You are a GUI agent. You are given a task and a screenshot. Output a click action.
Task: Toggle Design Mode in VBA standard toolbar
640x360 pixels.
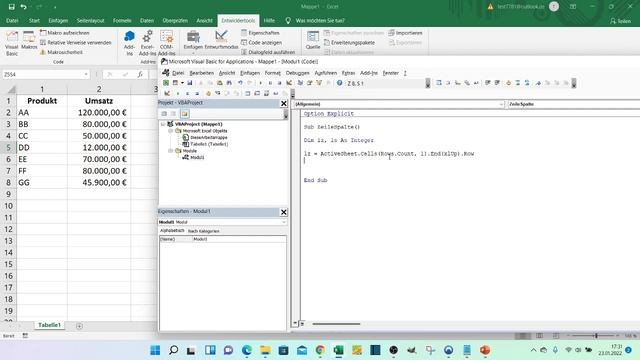[289, 83]
